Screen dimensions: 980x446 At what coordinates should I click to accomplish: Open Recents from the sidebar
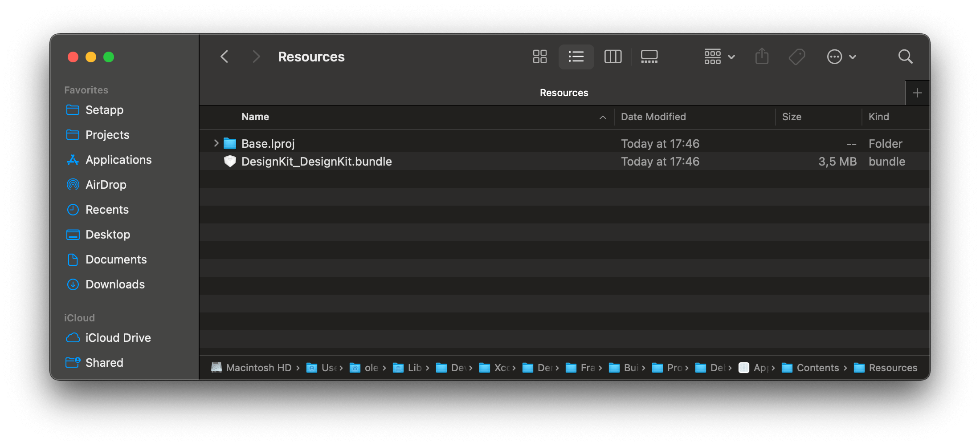[107, 209]
